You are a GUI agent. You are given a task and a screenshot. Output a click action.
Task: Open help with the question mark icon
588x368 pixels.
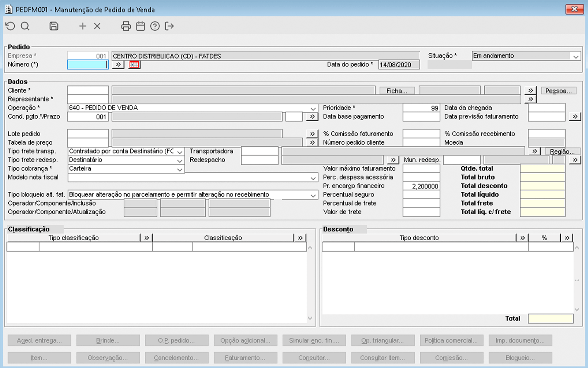click(x=155, y=26)
